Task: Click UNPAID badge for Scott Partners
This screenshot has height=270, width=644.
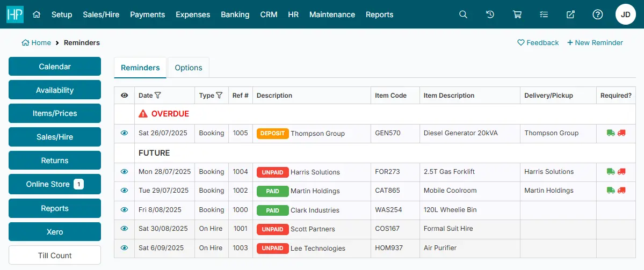Action: (273, 229)
